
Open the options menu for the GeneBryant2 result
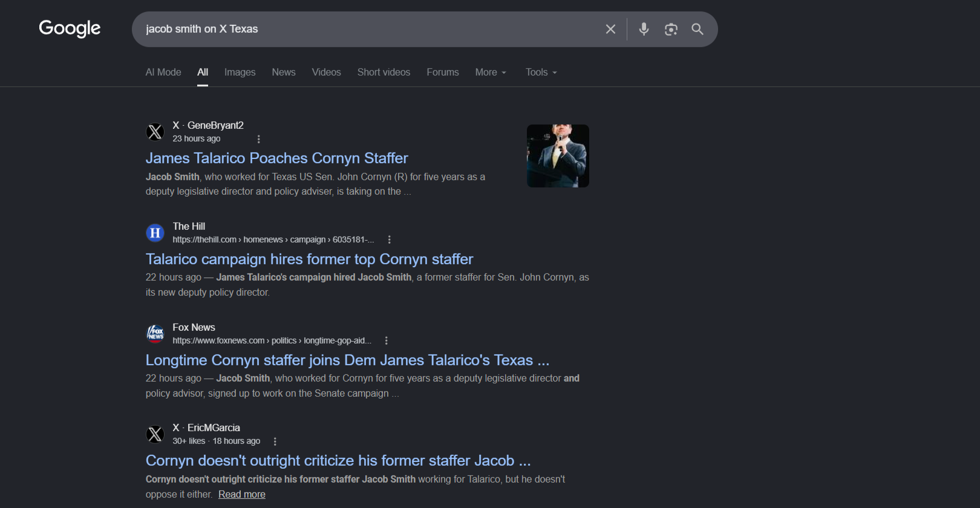tap(259, 139)
